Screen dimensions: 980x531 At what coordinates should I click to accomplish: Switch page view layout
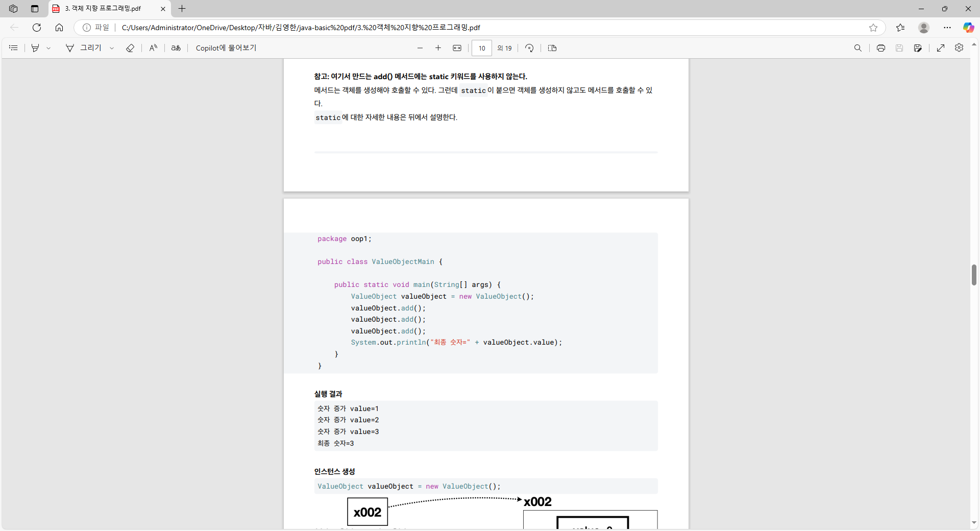click(x=552, y=48)
